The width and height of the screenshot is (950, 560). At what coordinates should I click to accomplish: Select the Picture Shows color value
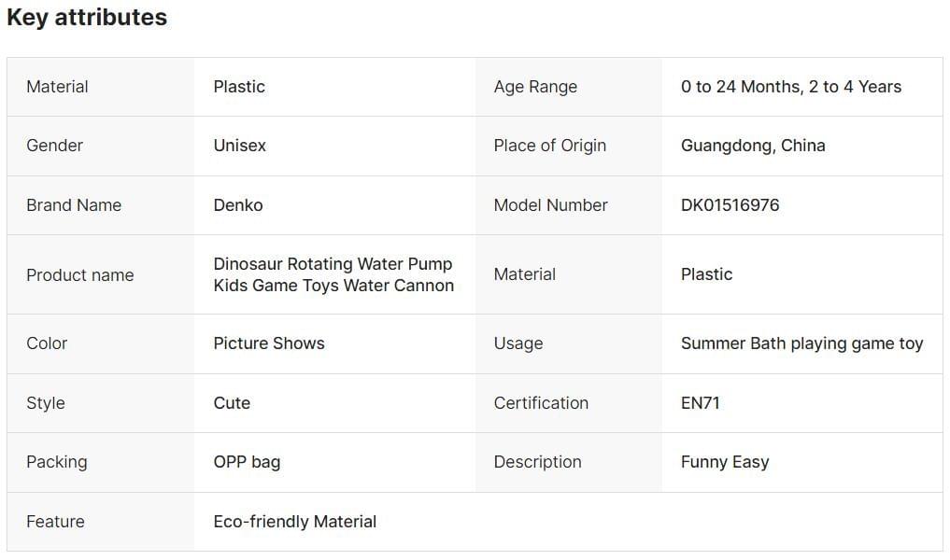pos(269,343)
